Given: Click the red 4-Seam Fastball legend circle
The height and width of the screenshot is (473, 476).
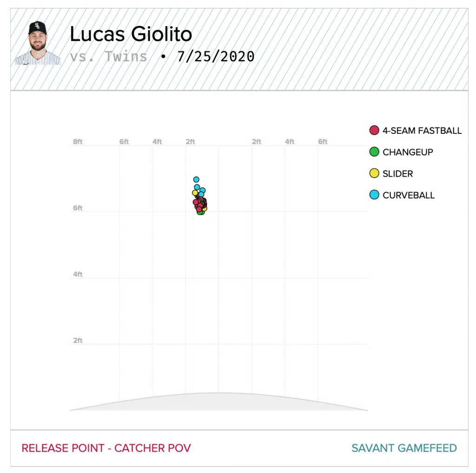Looking at the screenshot, I should point(374,131).
